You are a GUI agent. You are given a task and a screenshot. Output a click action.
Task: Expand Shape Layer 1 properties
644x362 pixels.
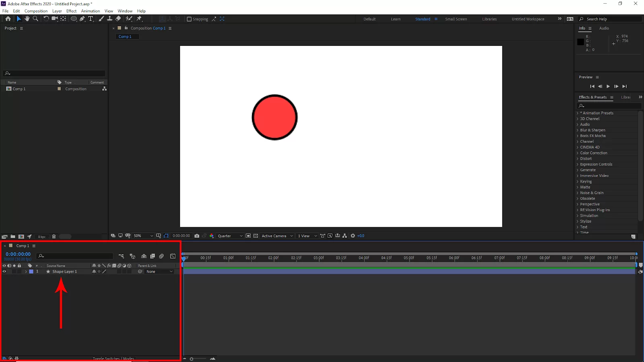(26, 272)
